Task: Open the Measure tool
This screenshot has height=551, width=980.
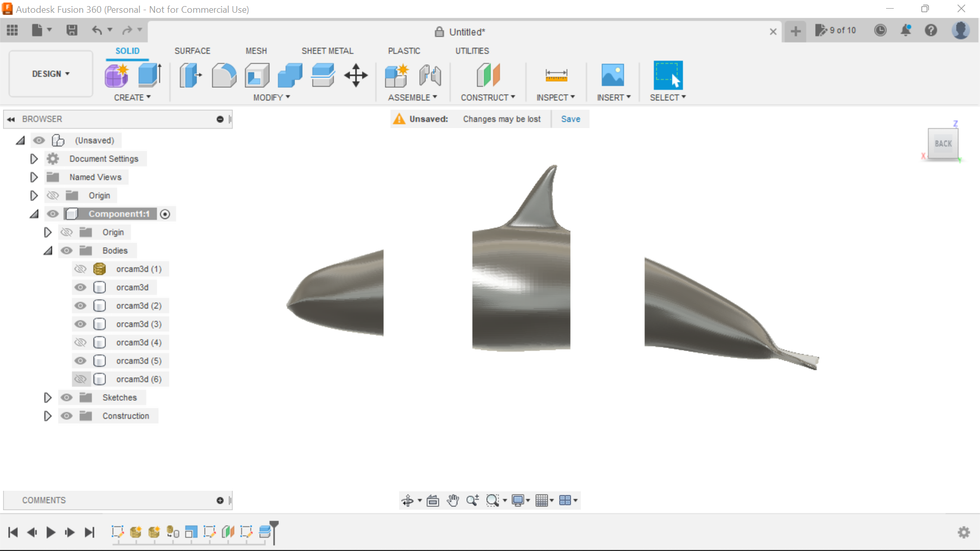Action: click(x=556, y=75)
